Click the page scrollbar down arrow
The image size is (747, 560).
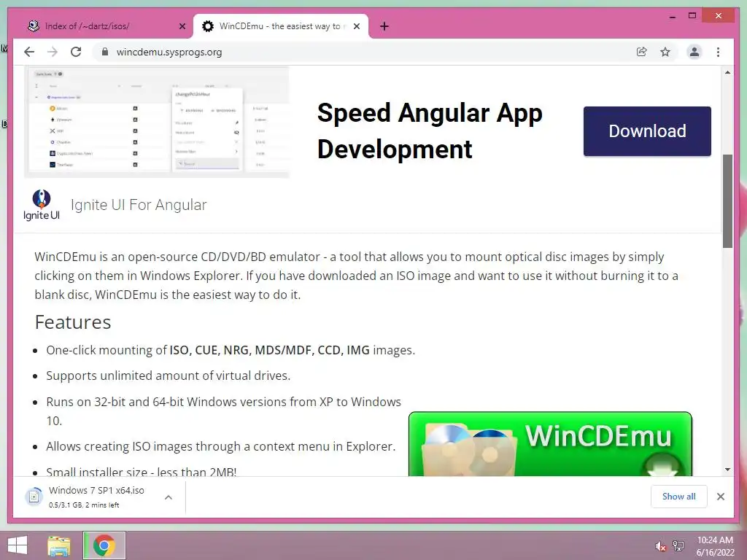[727, 470]
